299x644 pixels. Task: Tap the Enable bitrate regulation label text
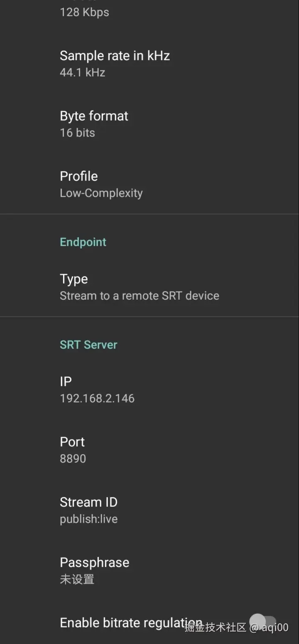(130, 622)
